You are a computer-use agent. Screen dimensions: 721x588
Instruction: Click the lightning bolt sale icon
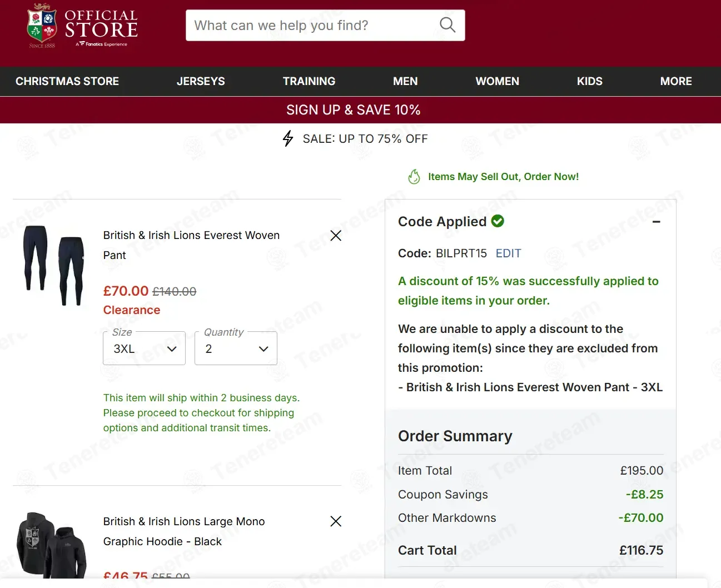coord(288,138)
